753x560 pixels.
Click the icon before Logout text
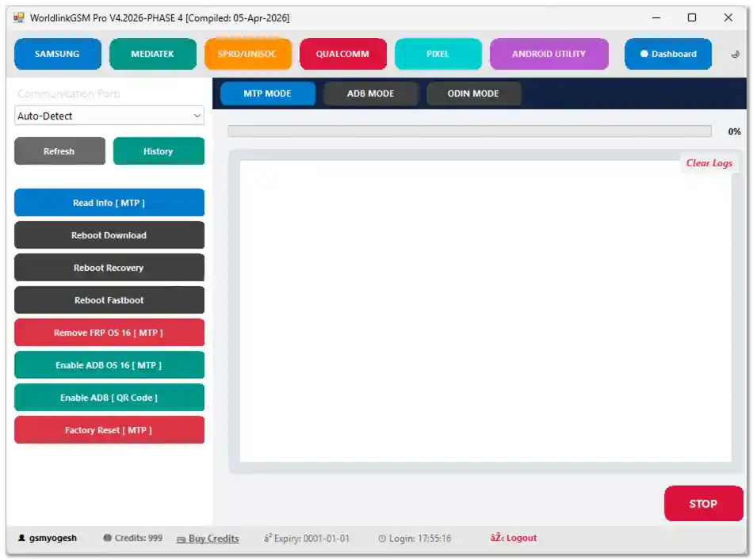495,538
